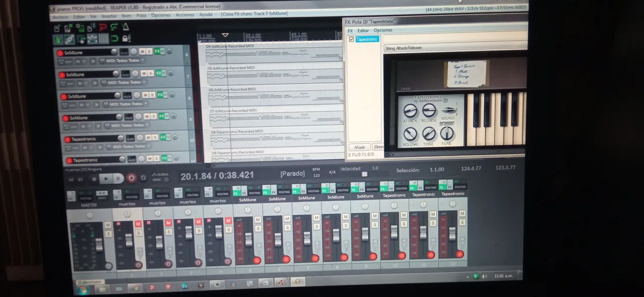
Task: Open the Archivo menu
Action: 60,17
